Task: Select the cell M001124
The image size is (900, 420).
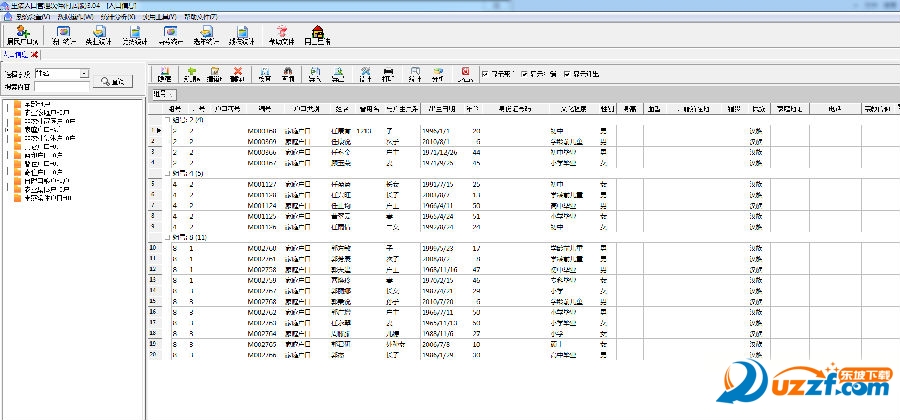Action: [262, 205]
